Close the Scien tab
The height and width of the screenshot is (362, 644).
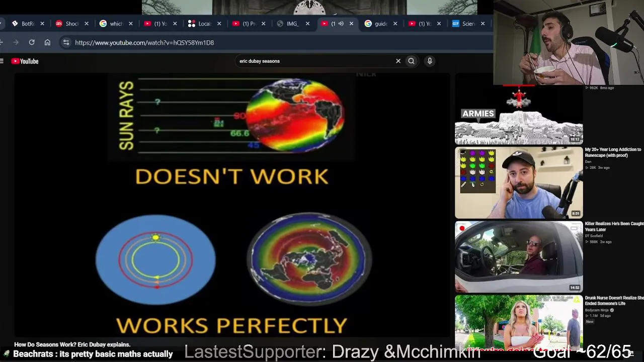(x=483, y=24)
